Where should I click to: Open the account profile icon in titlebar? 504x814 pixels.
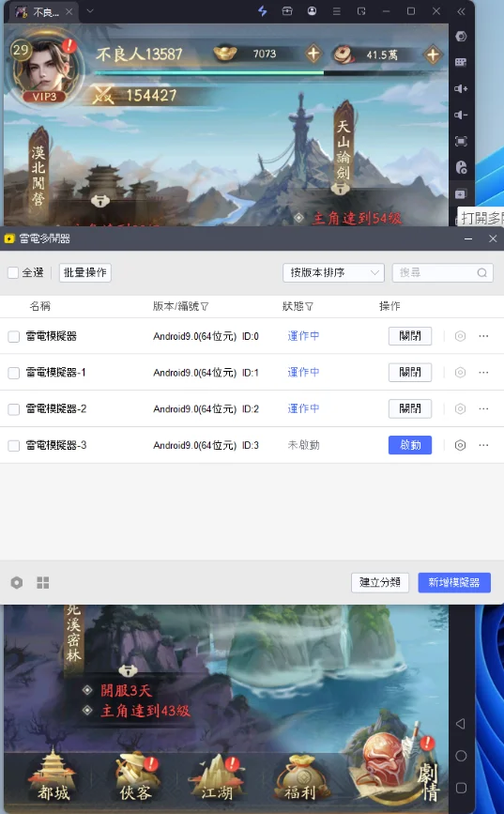(312, 11)
